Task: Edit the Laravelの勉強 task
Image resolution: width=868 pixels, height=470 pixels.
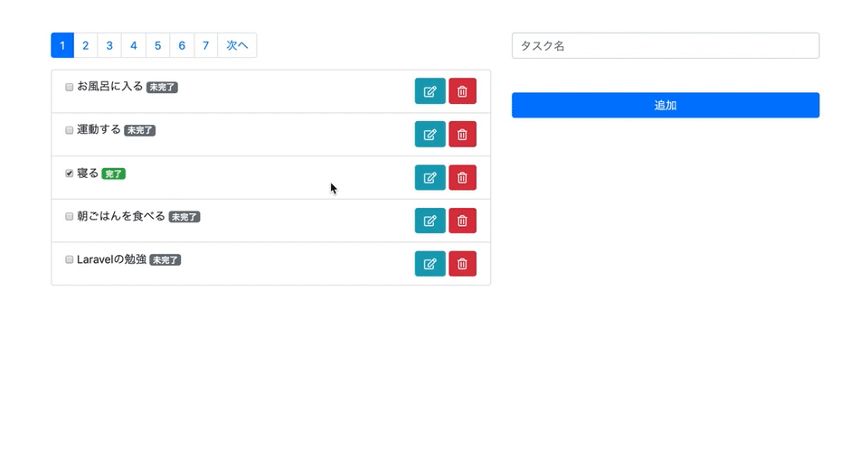Action: coord(429,264)
